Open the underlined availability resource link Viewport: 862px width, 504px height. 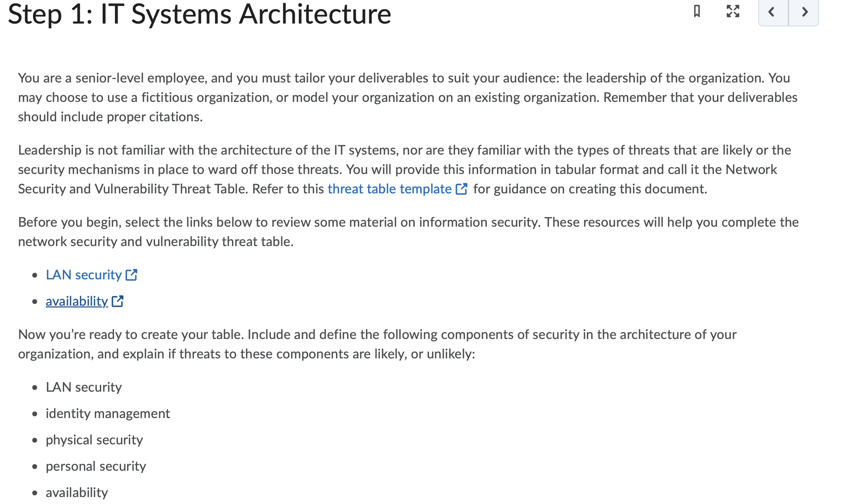tap(77, 301)
